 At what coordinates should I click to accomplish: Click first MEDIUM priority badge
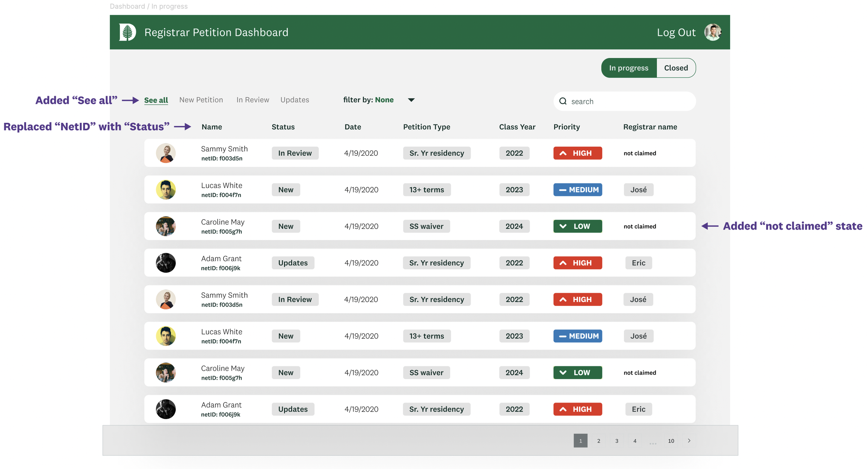click(577, 190)
